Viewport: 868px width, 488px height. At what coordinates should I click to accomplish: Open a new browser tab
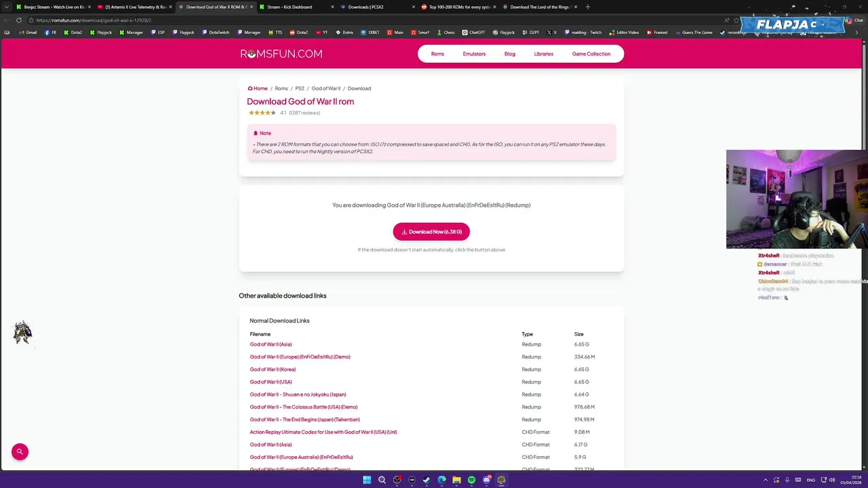(x=587, y=7)
